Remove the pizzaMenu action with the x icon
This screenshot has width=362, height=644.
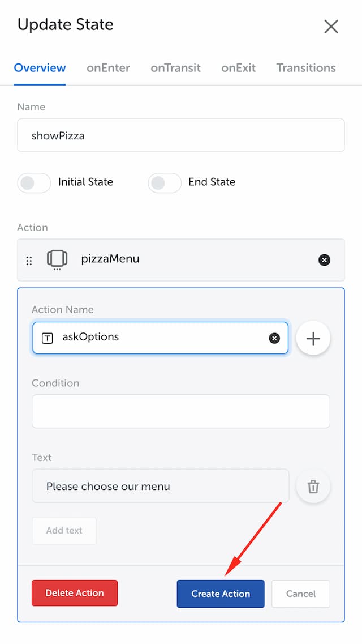point(324,260)
